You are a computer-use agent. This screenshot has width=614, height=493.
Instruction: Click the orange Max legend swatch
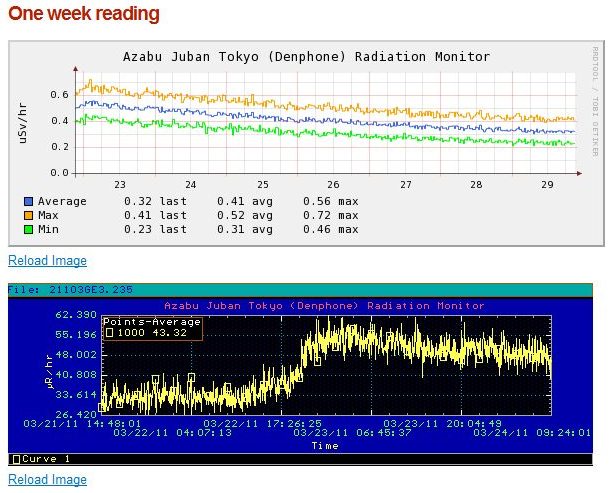point(28,216)
